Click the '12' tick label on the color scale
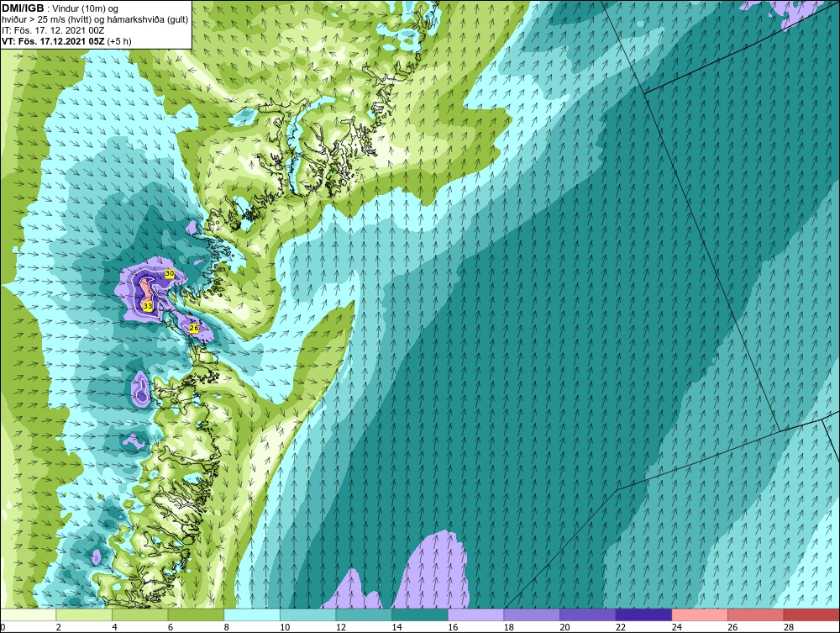Image resolution: width=840 pixels, height=633 pixels. coord(341,627)
